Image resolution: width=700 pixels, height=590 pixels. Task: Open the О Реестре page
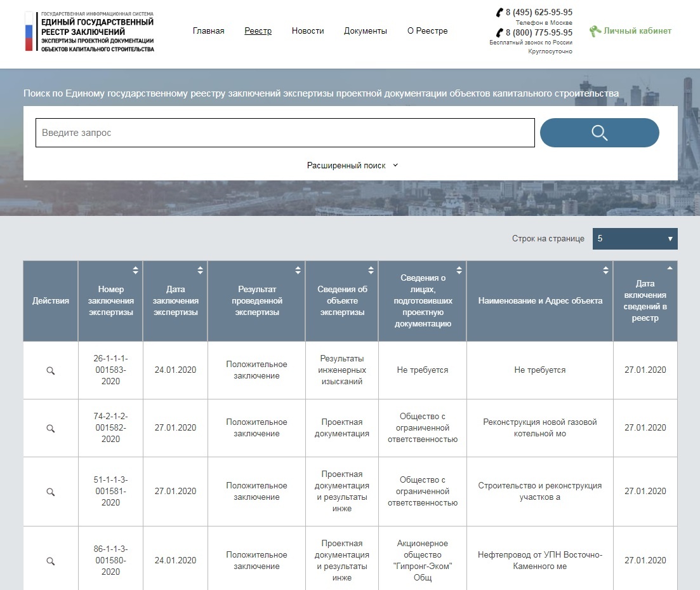[427, 31]
